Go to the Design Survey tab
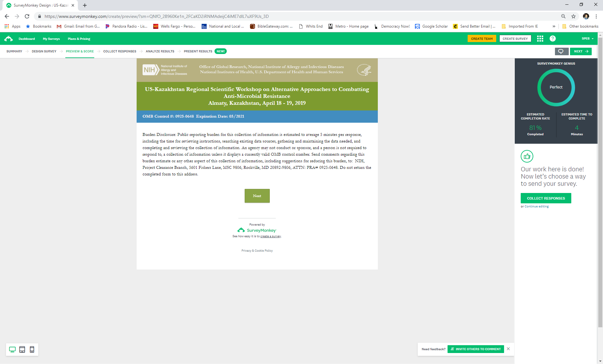 44,51
